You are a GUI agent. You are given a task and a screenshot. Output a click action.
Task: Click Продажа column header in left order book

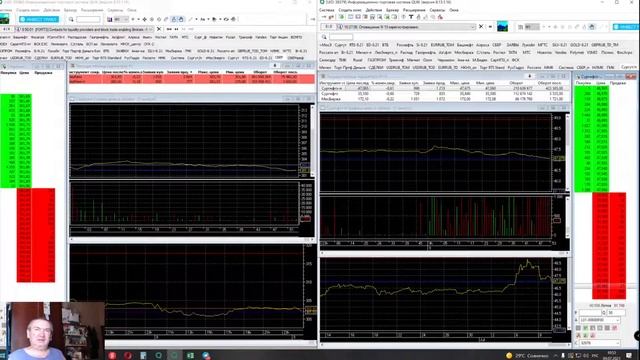43,73
